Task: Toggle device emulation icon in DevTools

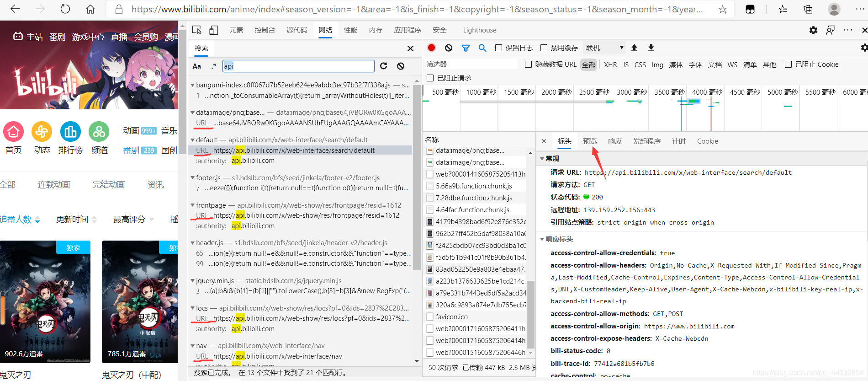Action: (214, 30)
